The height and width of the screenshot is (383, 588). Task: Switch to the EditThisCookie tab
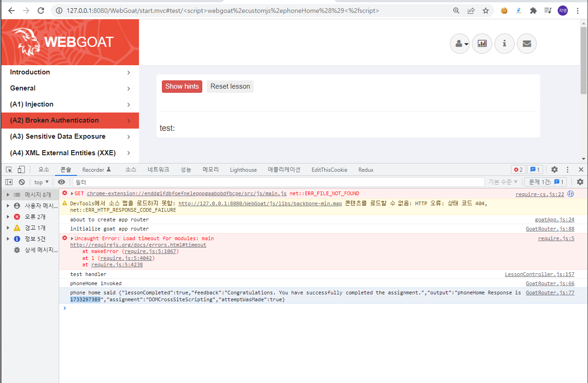pos(329,169)
